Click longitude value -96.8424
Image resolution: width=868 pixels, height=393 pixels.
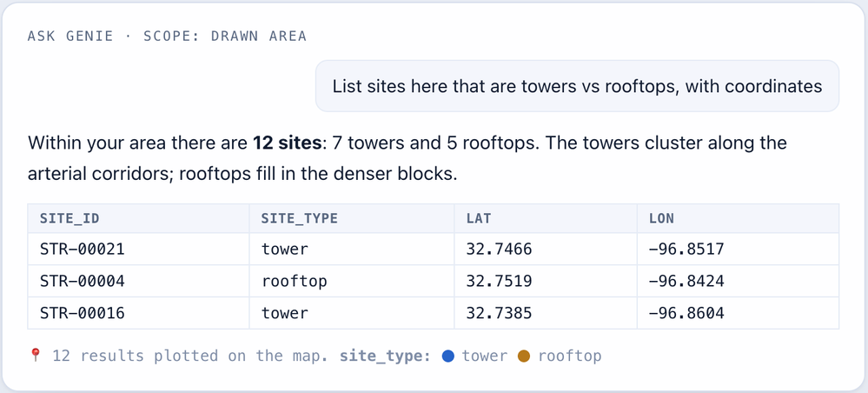coord(686,281)
